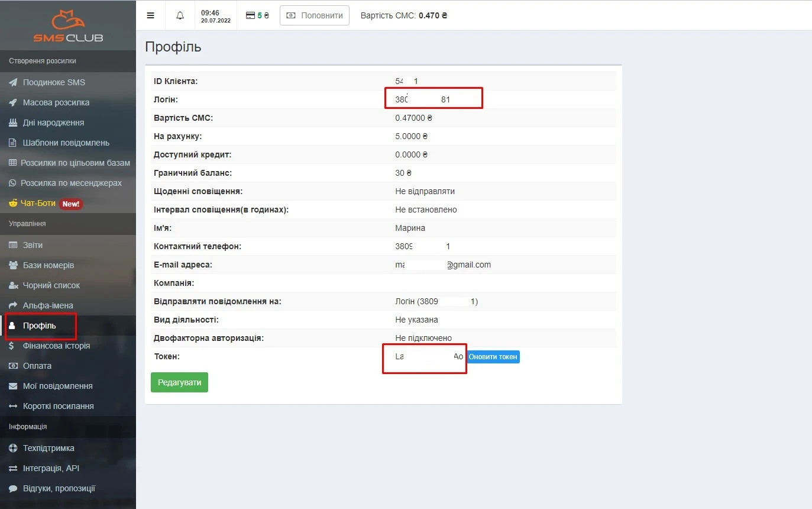Image resolution: width=812 pixels, height=509 pixels.
Task: Open Бази номерів in sidebar
Action: point(48,265)
